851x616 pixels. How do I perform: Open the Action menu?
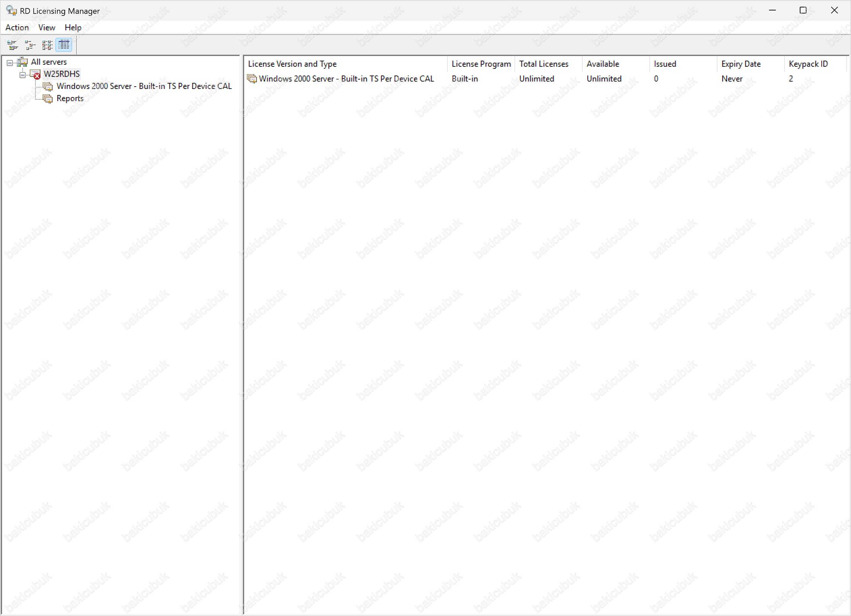(17, 27)
